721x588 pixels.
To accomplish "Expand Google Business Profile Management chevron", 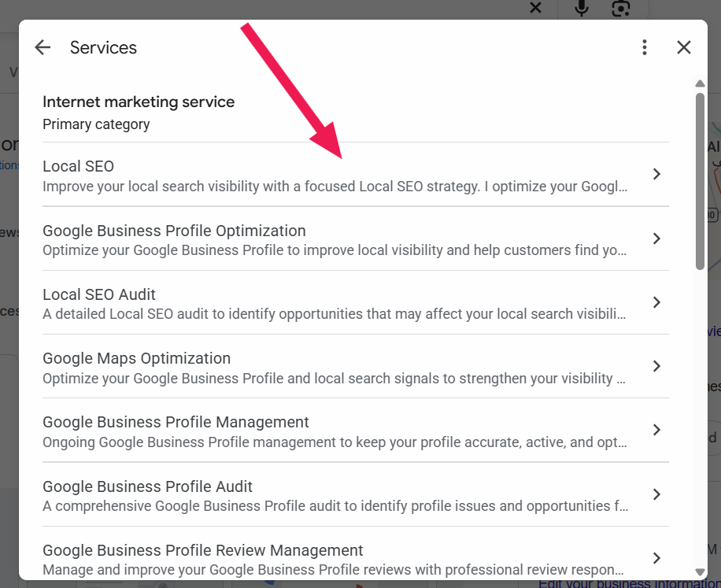I will click(656, 431).
